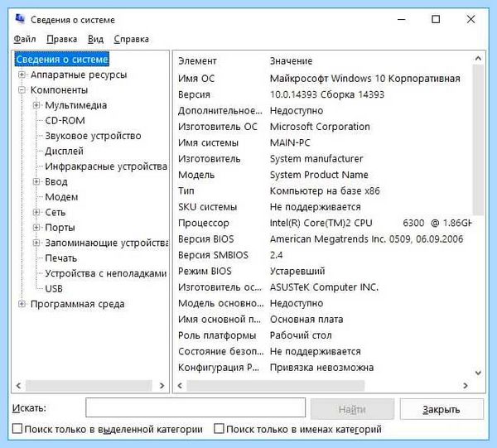The width and height of the screenshot is (497, 448).
Task: Select Модем in the tree
Action: pos(61,197)
